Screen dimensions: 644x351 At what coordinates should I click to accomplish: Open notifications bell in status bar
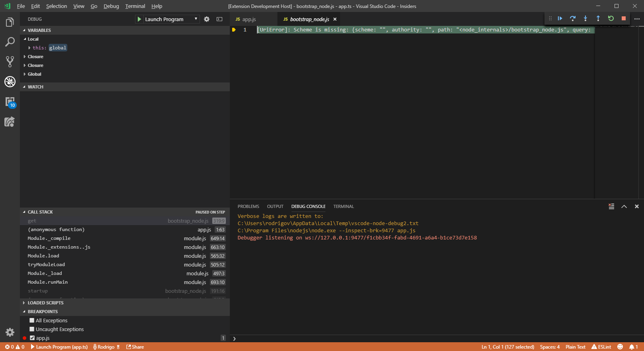click(633, 347)
